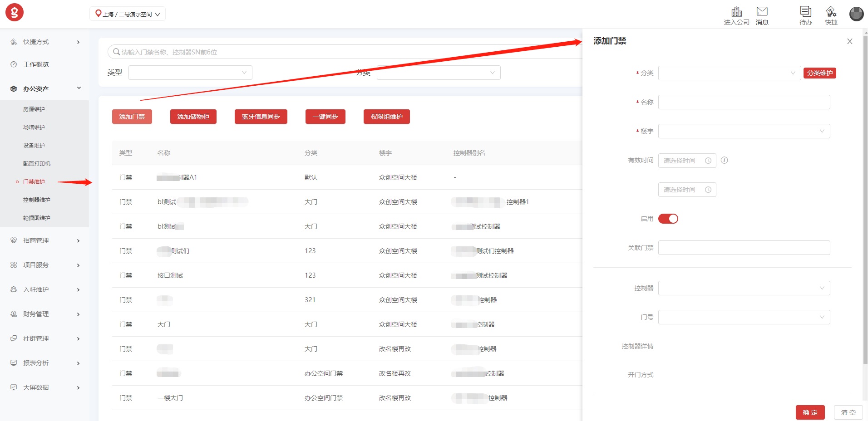868x421 pixels.
Task: Open 控制器维护 in sidebar menu
Action: pyautogui.click(x=37, y=200)
